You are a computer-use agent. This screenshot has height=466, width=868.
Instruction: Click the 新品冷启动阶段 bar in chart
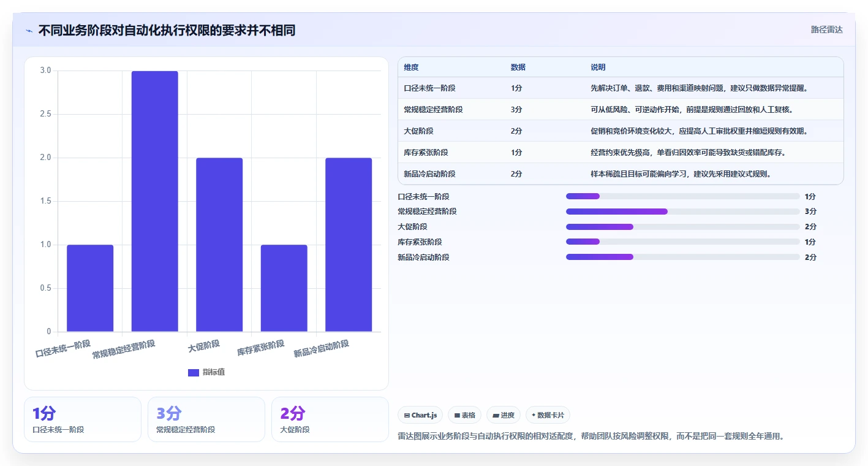[x=349, y=245]
